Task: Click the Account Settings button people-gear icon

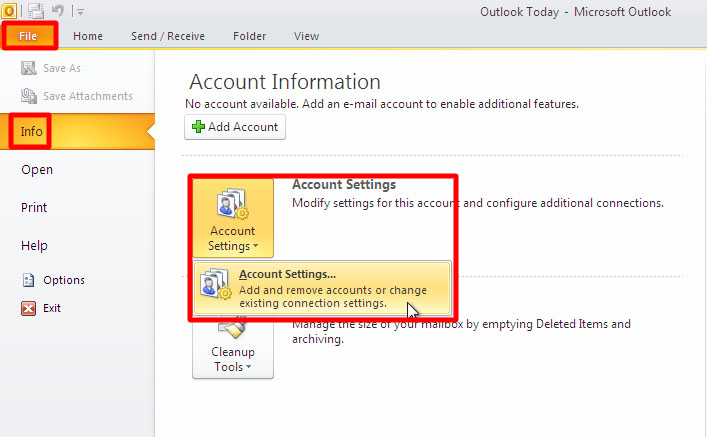Action: click(233, 204)
